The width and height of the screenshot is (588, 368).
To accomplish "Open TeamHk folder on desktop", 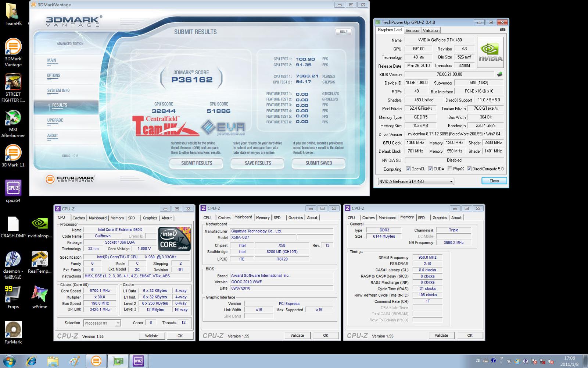I will point(13,14).
